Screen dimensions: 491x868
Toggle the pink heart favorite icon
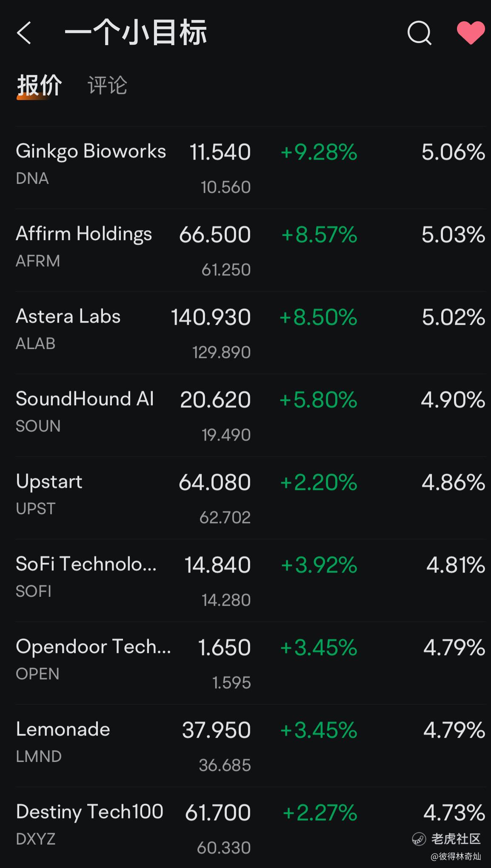(471, 33)
